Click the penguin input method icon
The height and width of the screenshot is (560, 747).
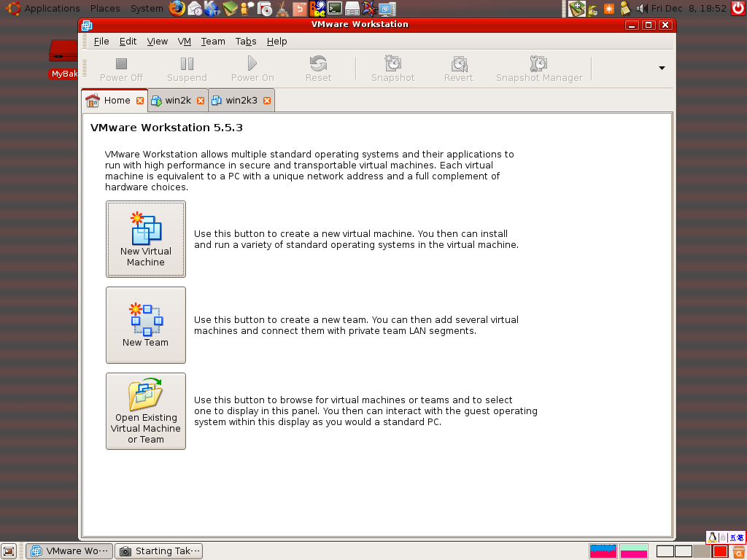tap(712, 537)
